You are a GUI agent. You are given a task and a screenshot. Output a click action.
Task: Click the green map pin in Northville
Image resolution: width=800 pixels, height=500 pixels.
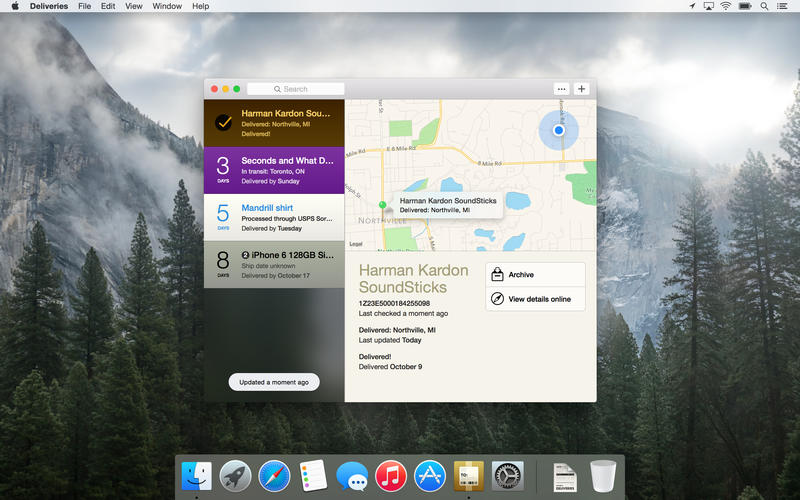383,204
